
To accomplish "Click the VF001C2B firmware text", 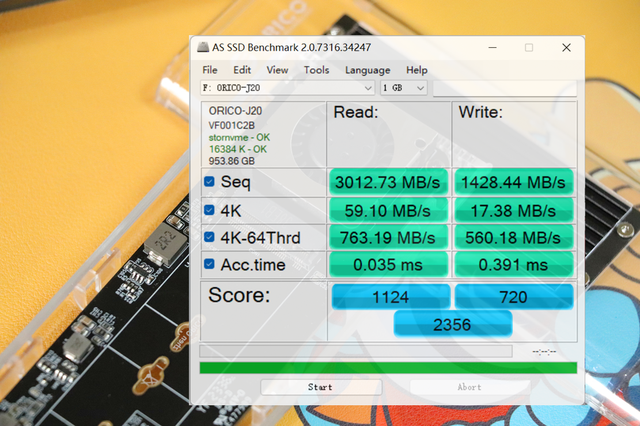I will coord(231,125).
